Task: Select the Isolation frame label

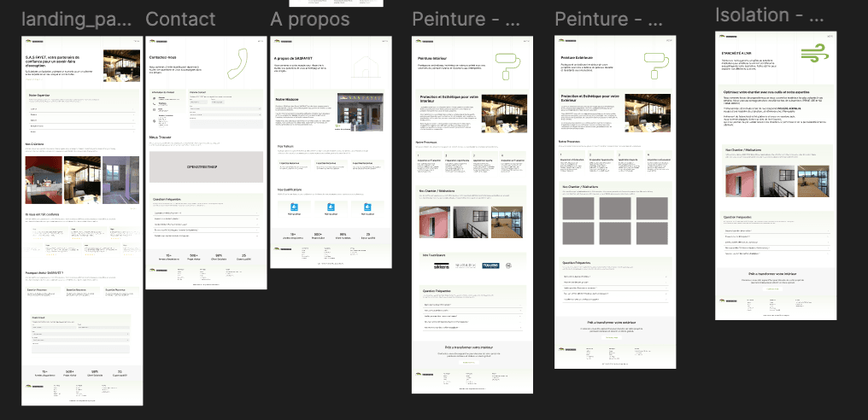Action: click(770, 15)
